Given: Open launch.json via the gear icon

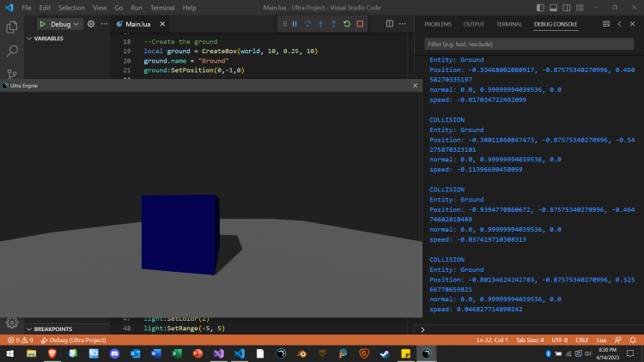Looking at the screenshot, I should click(91, 24).
